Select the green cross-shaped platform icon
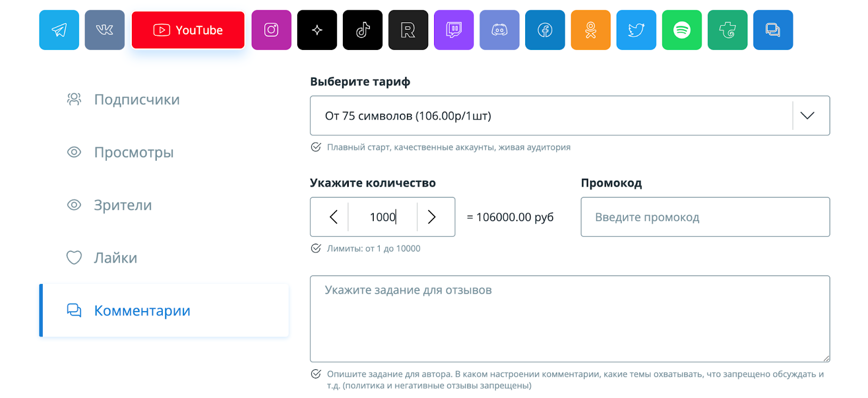 tap(727, 30)
